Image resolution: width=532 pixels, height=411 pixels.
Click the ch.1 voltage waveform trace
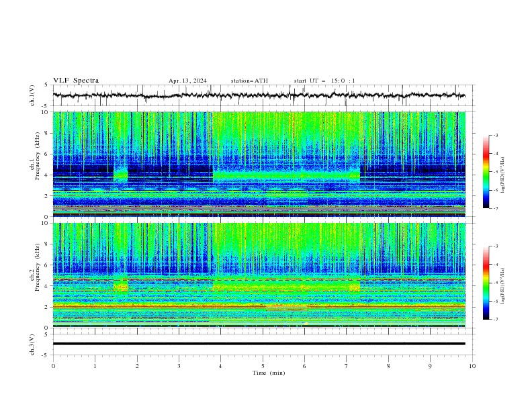point(259,95)
